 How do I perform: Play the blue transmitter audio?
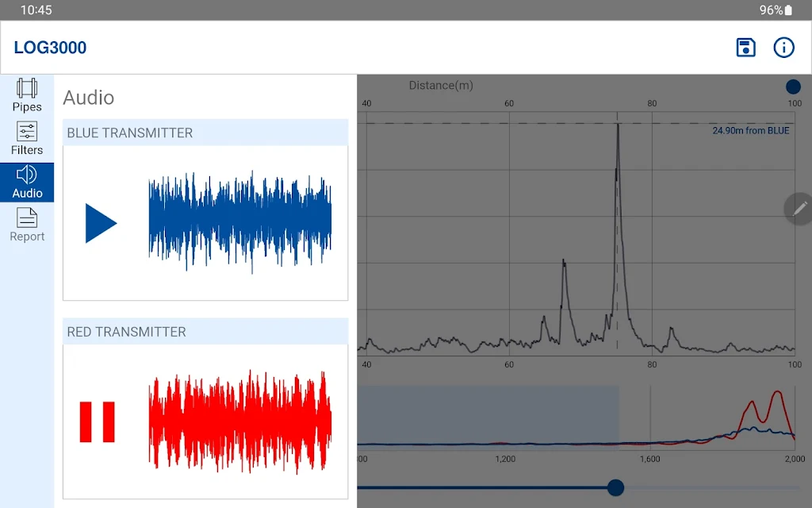pyautogui.click(x=101, y=223)
